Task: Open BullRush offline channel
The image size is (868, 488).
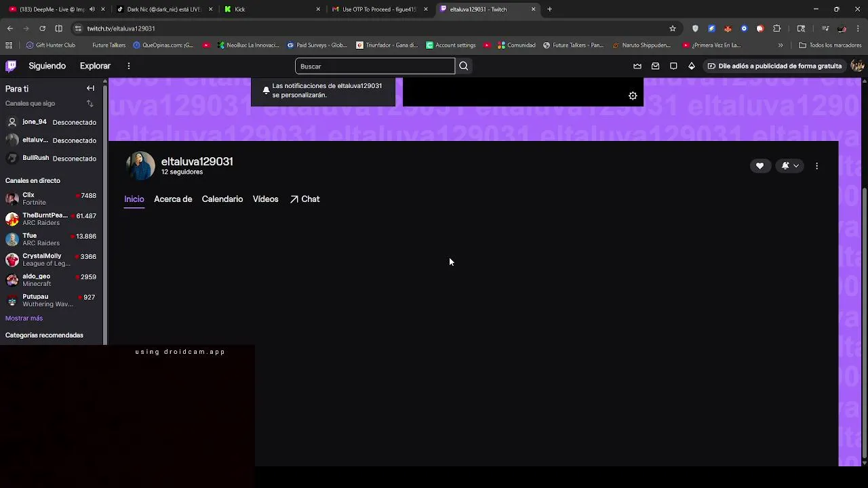Action: [52, 159]
